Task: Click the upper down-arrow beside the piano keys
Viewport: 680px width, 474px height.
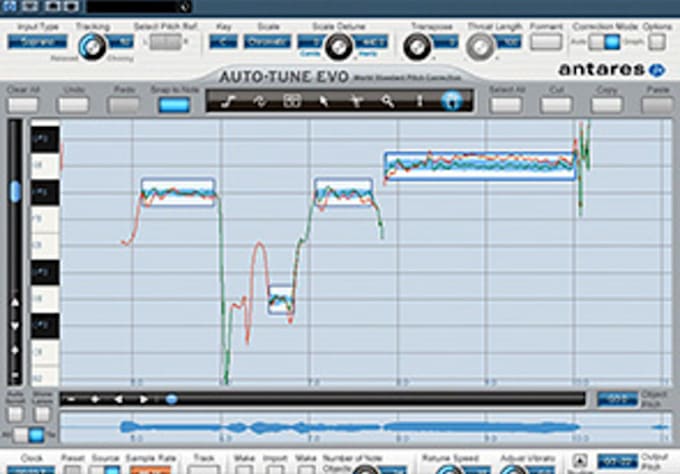Action: (x=15, y=326)
